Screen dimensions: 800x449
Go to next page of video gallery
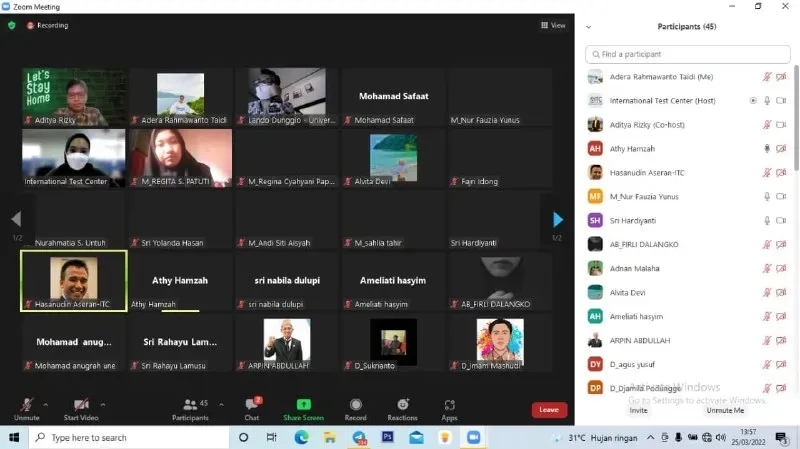click(x=558, y=219)
